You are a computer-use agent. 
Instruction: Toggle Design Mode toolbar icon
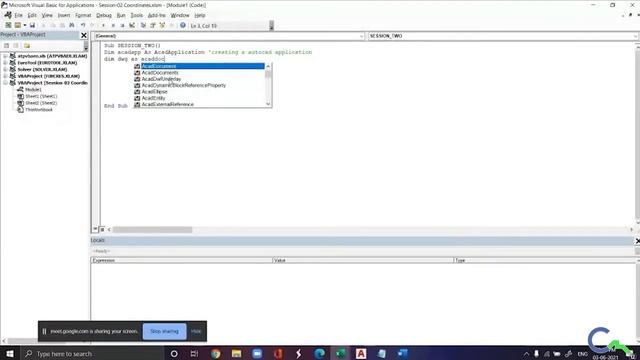(x=132, y=25)
